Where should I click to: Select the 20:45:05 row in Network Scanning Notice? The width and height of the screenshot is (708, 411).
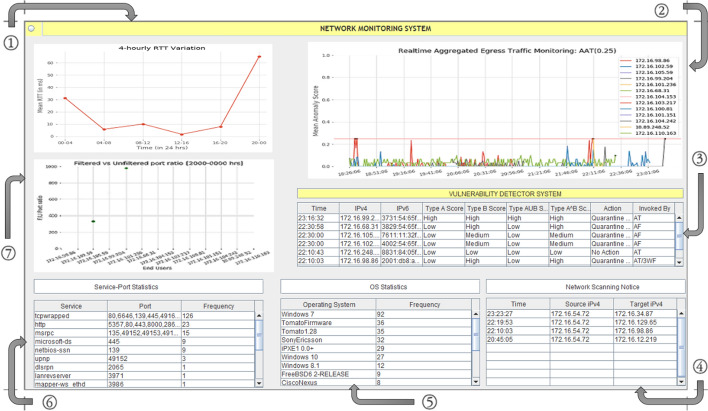pos(582,339)
